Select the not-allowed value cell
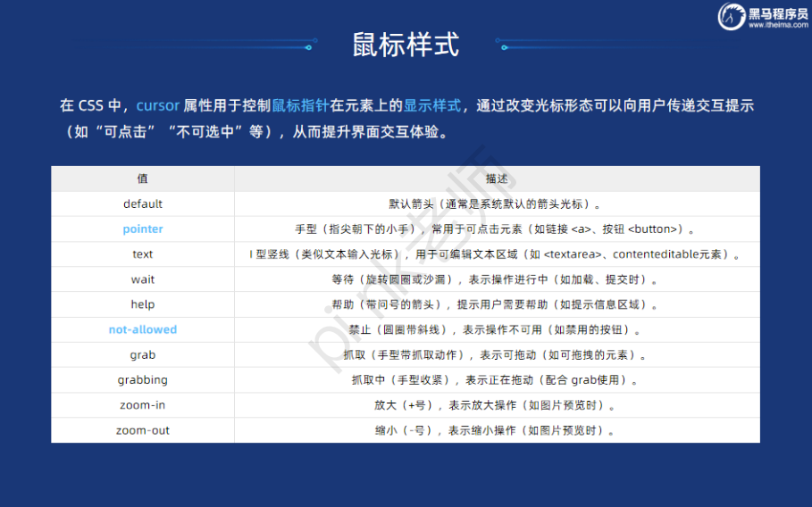The height and width of the screenshot is (507, 812). point(142,329)
